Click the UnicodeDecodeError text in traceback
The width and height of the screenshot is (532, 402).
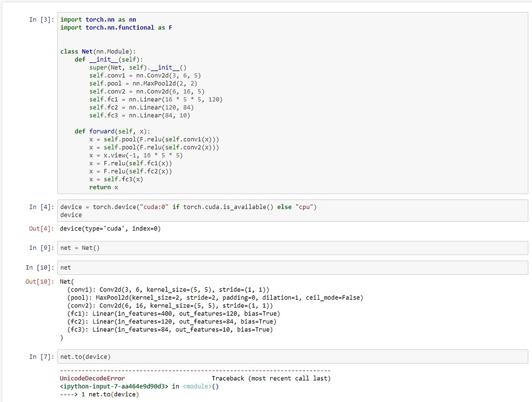point(92,378)
